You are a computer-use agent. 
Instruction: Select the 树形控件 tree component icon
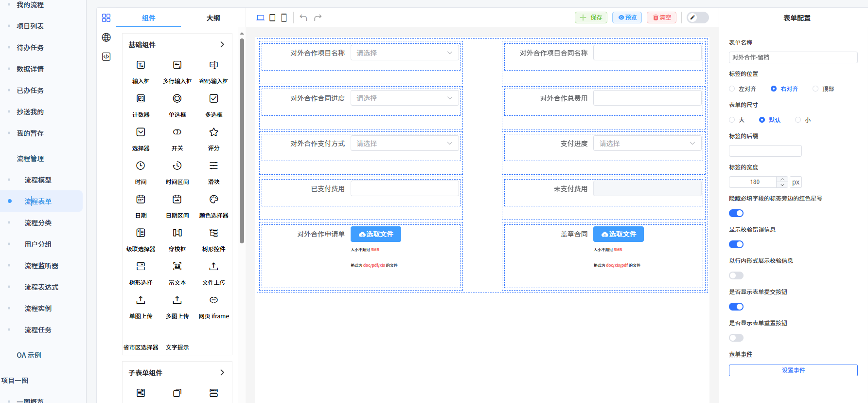pos(213,233)
